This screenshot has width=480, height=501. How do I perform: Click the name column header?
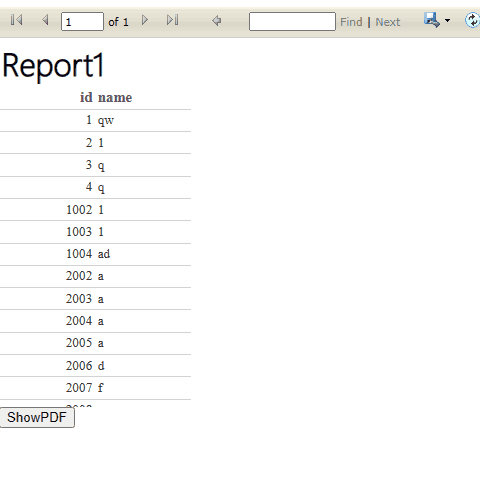(x=115, y=97)
